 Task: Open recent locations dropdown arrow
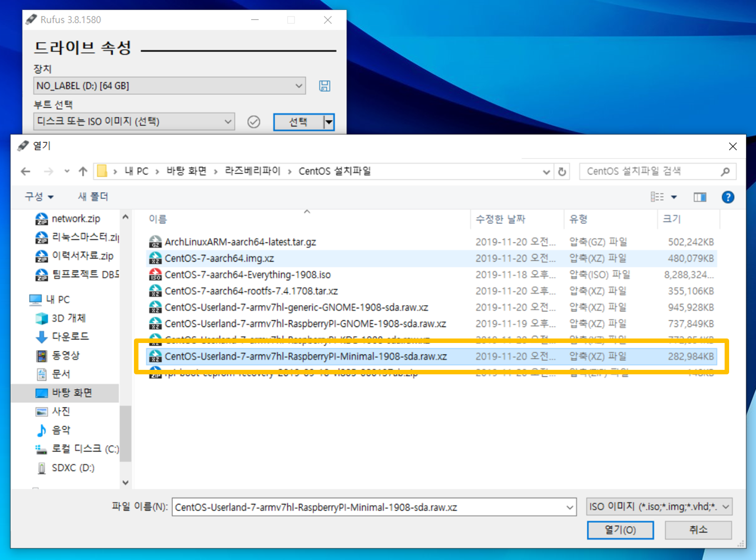point(67,172)
